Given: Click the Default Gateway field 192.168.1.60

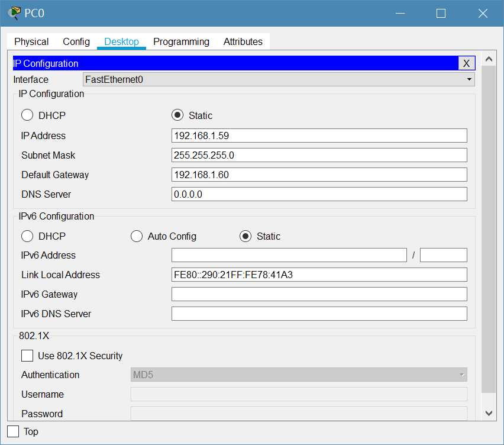Looking at the screenshot, I should 319,175.
